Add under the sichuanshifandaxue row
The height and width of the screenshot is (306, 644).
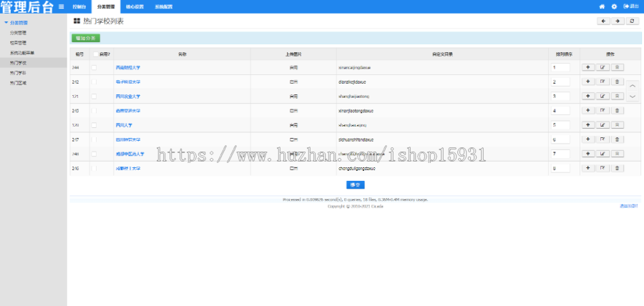point(587,139)
